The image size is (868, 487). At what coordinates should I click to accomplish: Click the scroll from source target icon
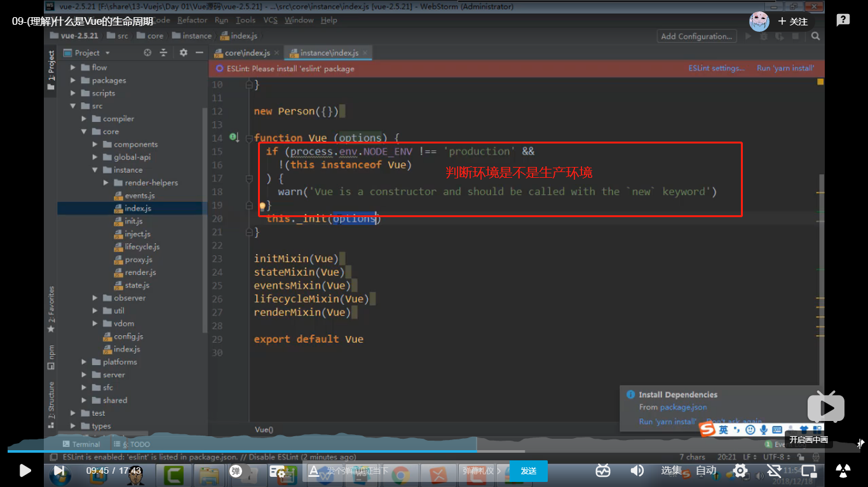147,53
